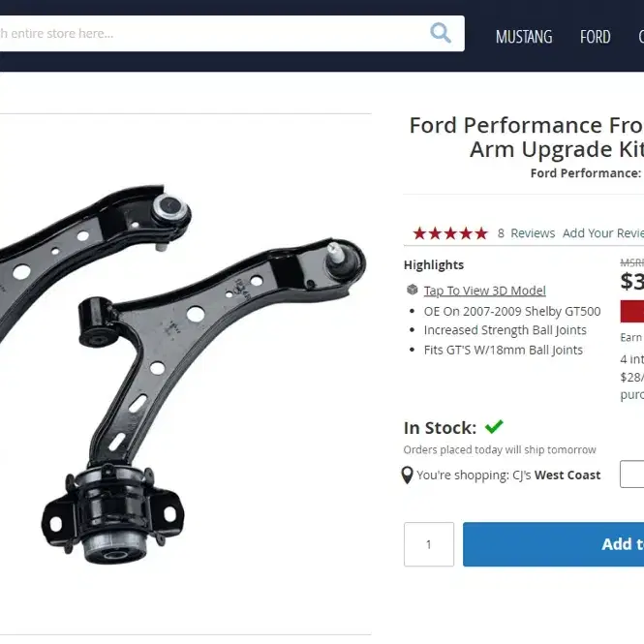Select the quantity input box
This screenshot has width=644, height=644.
[x=429, y=544]
